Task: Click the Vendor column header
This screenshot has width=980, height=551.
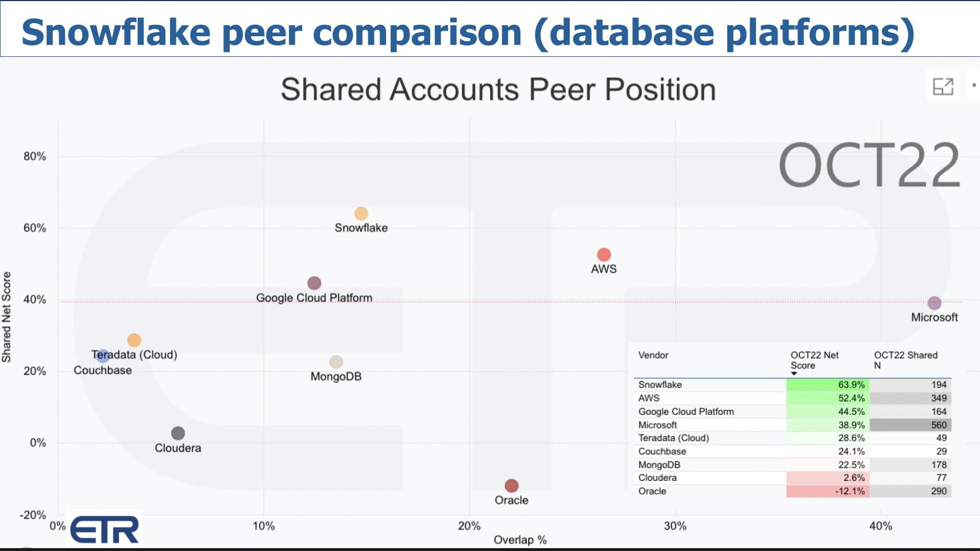Action: [653, 355]
